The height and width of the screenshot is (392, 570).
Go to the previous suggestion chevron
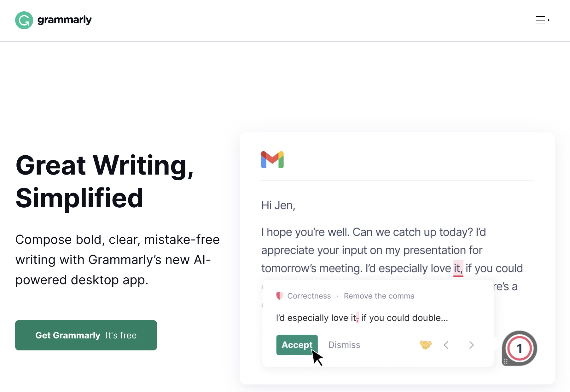coord(446,345)
